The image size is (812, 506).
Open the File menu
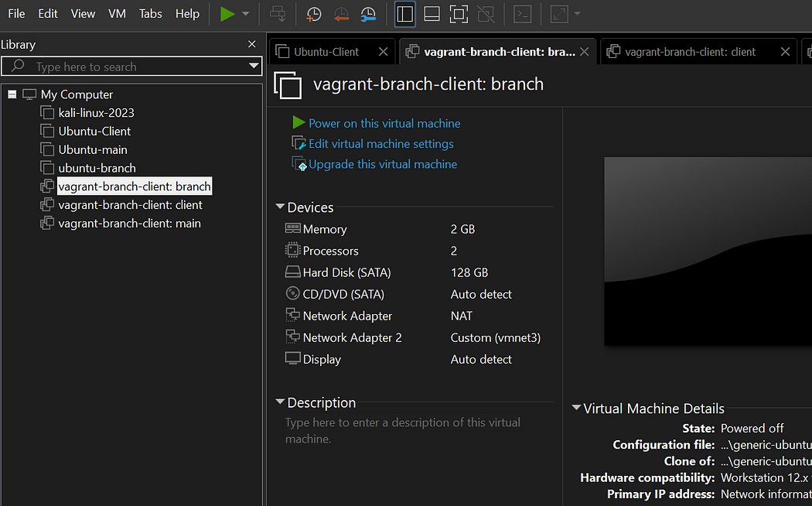coord(16,14)
